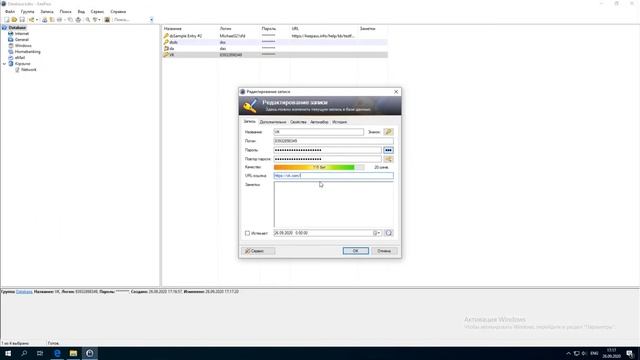Image resolution: width=640 pixels, height=360 pixels.
Task: Click the Логин text field
Action: tap(333, 141)
